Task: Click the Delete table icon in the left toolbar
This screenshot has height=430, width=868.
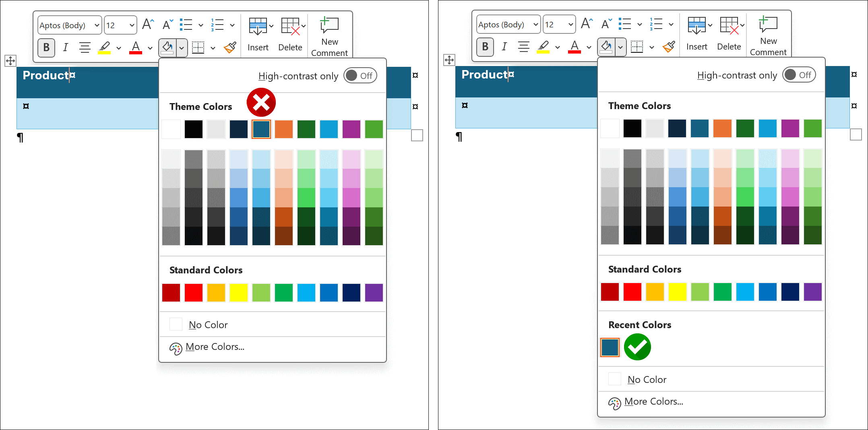Action: (290, 26)
